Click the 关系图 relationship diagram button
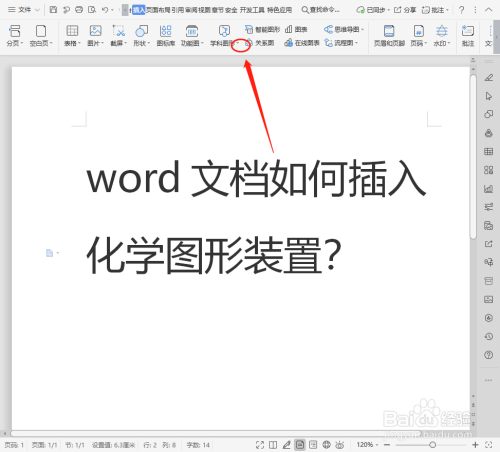The image size is (500, 452). (259, 43)
